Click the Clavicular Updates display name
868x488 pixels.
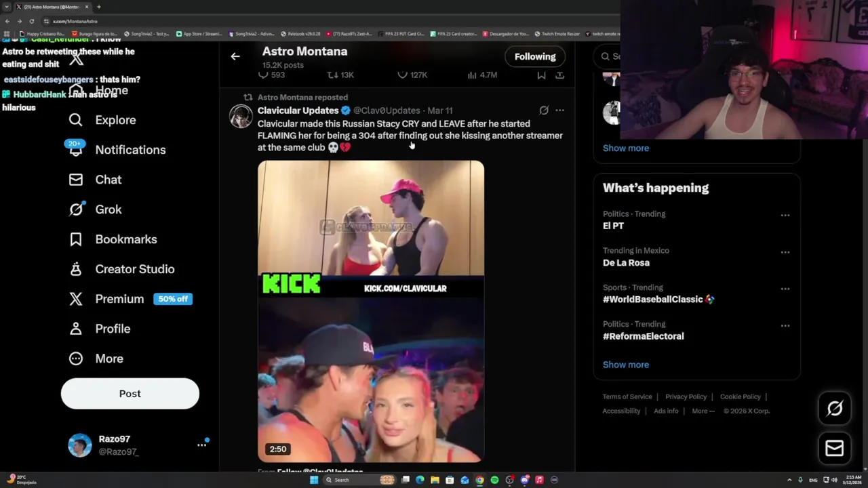298,110
